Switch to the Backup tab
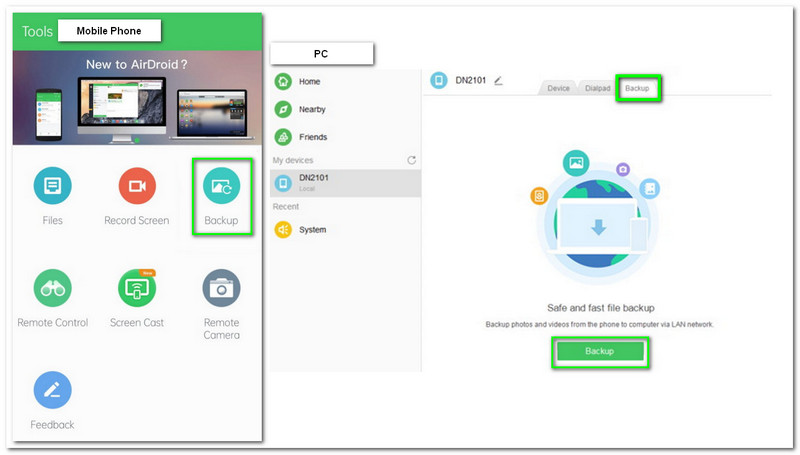The width and height of the screenshot is (800, 455). [x=637, y=88]
